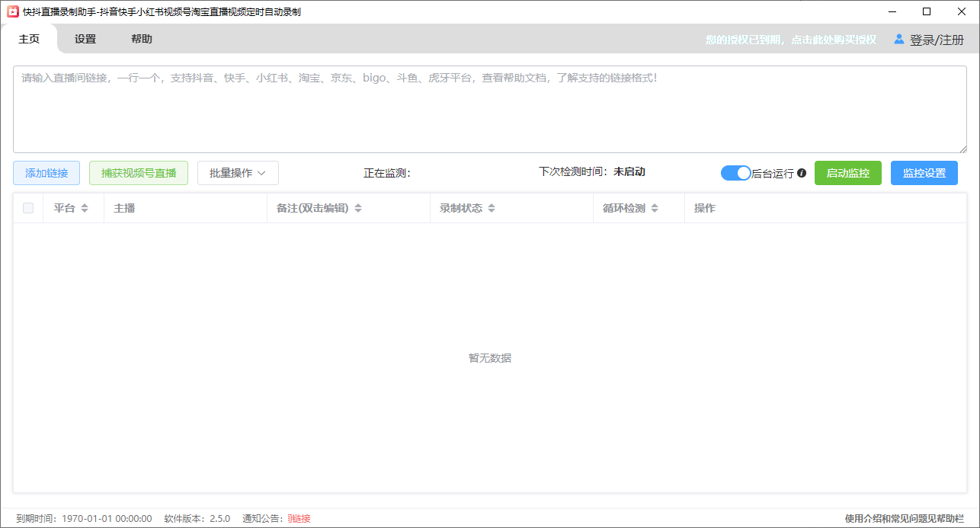Click 使用介绍和常见问题见帮助栏 text
Image resolution: width=980 pixels, height=528 pixels.
point(905,519)
